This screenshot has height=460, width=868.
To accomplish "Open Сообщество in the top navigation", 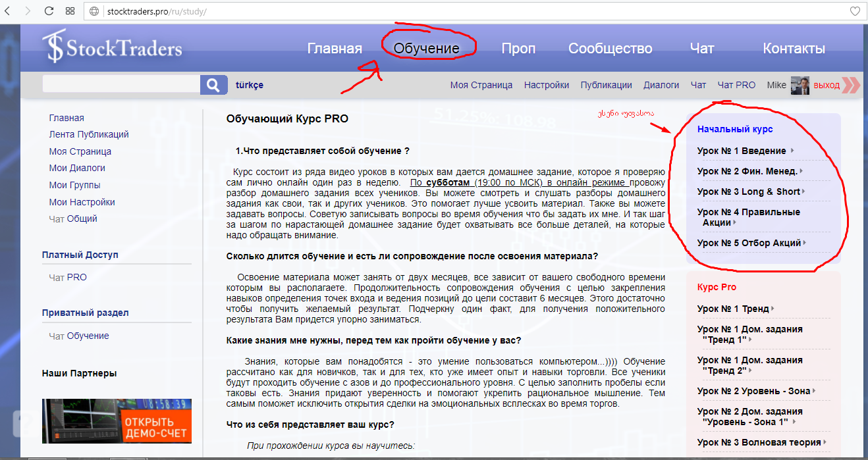I will [x=610, y=49].
